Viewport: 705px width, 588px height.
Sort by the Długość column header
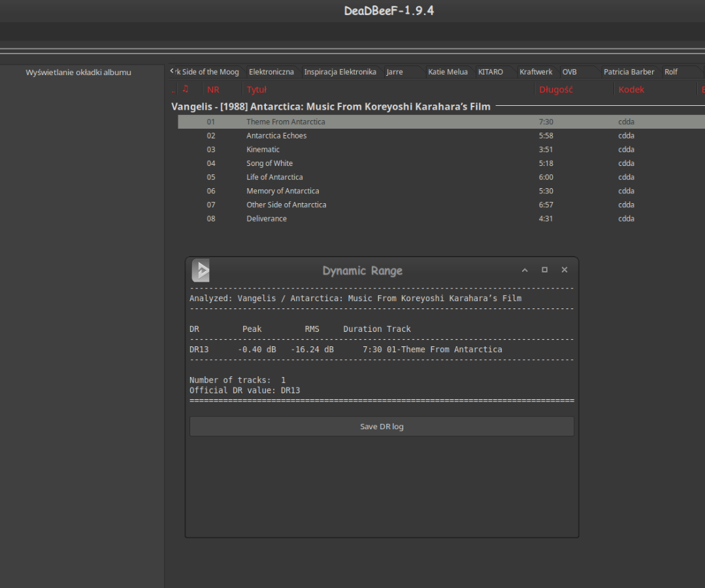[556, 90]
